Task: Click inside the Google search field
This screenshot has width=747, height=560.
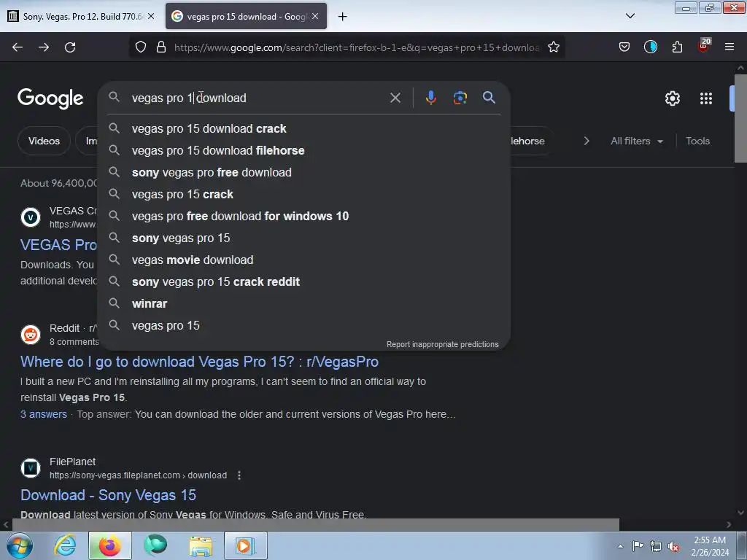Action: [258, 98]
